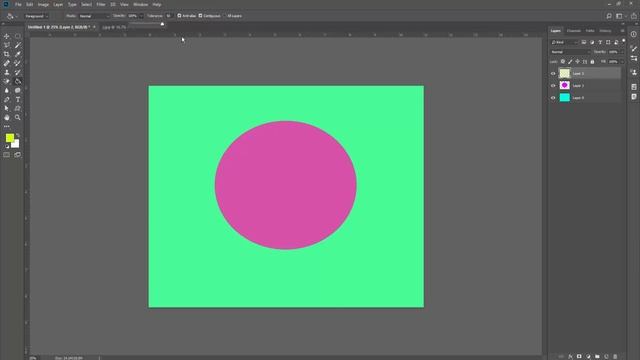Hide the top layer's eye icon

pyautogui.click(x=553, y=73)
